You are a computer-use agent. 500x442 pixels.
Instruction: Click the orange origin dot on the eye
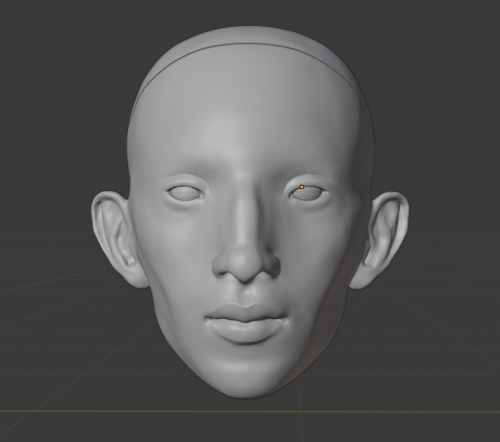(x=302, y=187)
